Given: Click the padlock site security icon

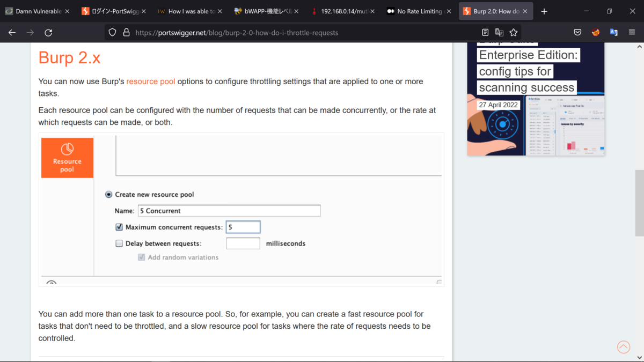Looking at the screenshot, I should tap(126, 33).
